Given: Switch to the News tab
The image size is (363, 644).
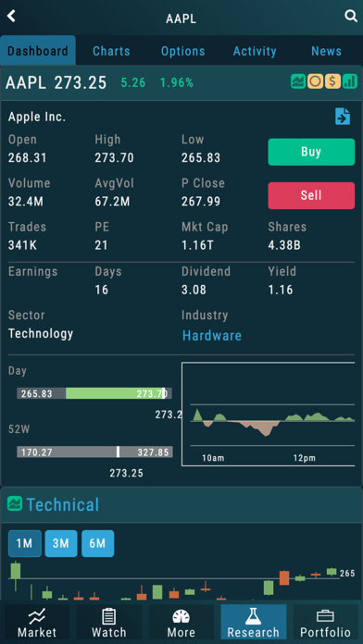Looking at the screenshot, I should [326, 51].
